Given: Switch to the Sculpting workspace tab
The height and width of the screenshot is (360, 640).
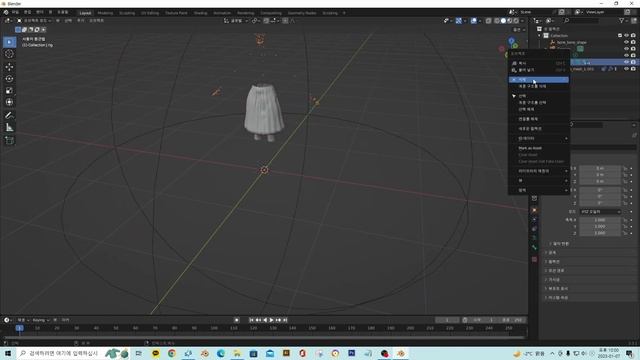Looking at the screenshot, I should coord(127,13).
